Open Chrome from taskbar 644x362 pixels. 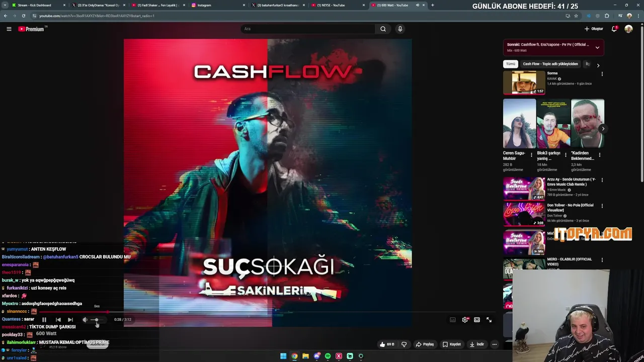pos(294,356)
